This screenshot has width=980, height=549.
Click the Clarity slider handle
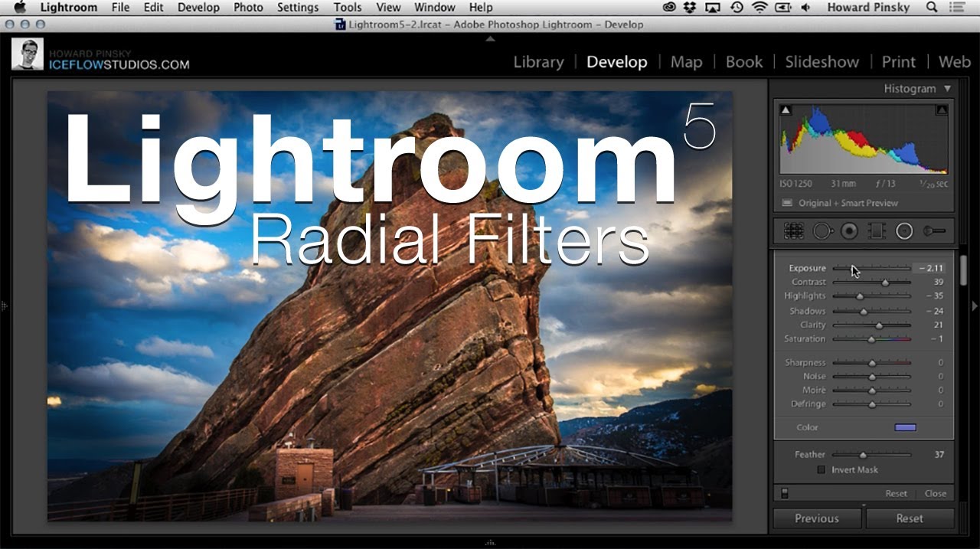coord(879,325)
